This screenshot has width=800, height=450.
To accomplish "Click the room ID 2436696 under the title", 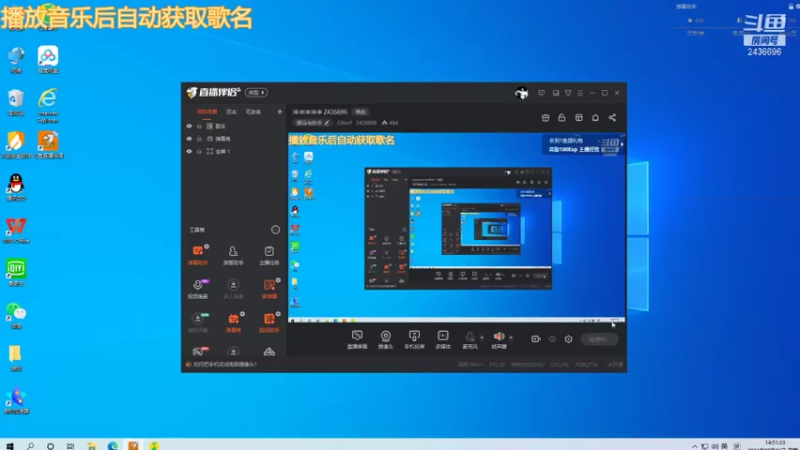I will 366,123.
